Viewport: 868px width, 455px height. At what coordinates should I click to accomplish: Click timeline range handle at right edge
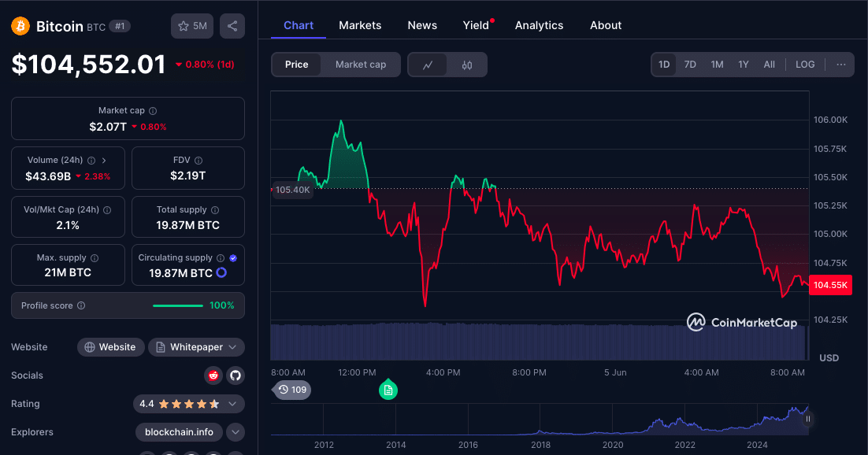pos(807,419)
